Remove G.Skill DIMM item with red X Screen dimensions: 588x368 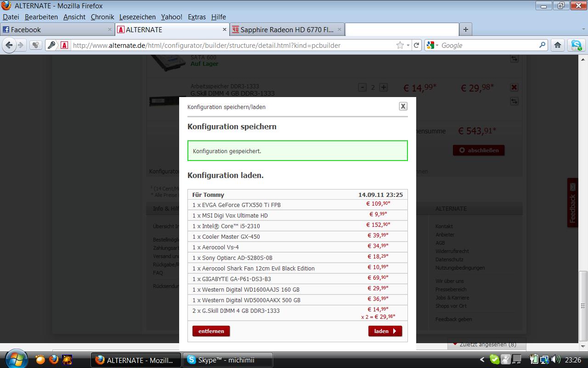pyautogui.click(x=514, y=87)
